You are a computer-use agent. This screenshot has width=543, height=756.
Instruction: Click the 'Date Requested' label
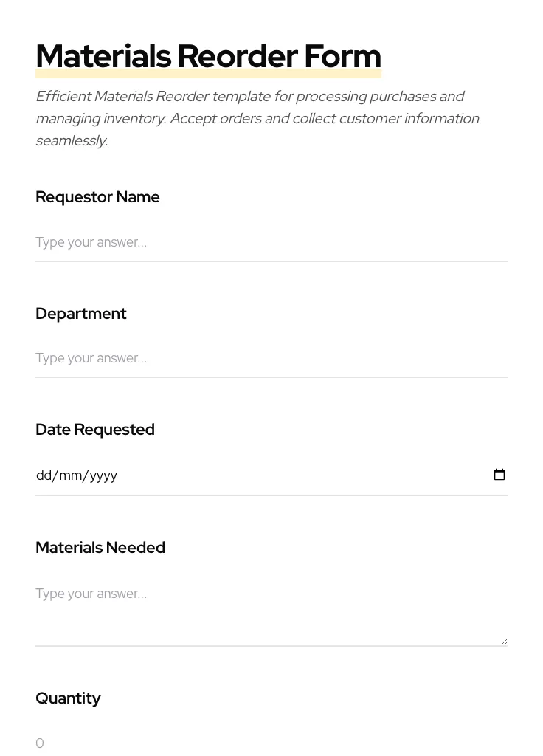tap(95, 430)
